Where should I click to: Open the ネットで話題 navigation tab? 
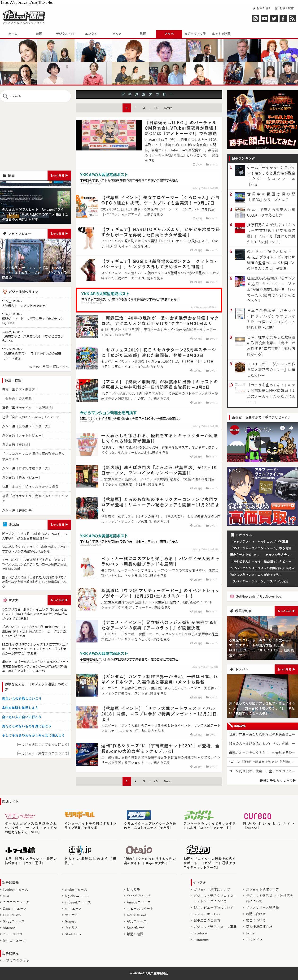pos(221,34)
